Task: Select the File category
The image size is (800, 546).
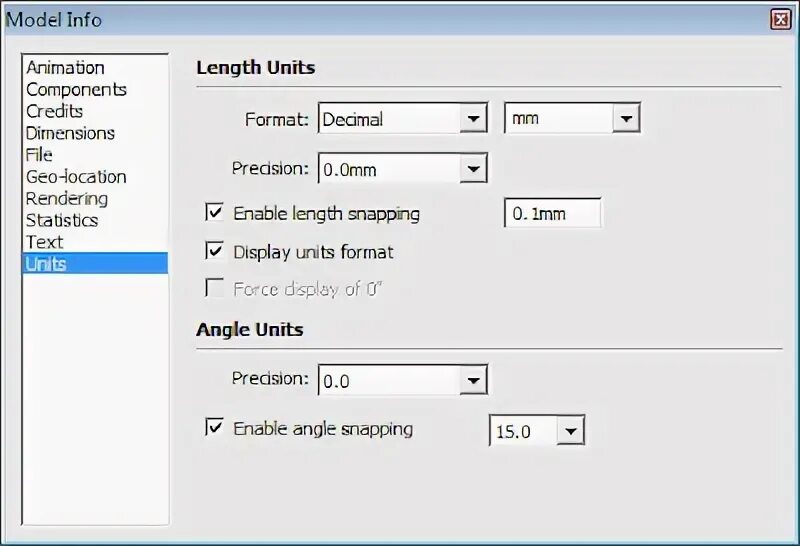Action: (x=39, y=155)
